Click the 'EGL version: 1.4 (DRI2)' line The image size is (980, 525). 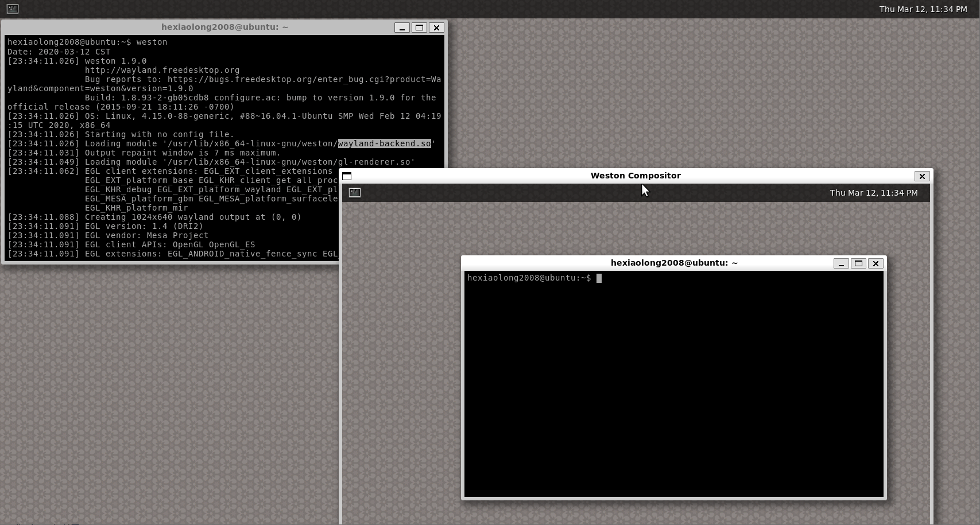(x=105, y=226)
